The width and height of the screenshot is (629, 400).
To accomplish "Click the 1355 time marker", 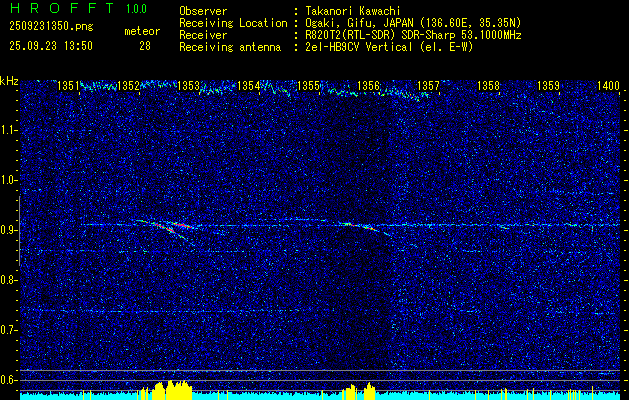I will coord(308,85).
